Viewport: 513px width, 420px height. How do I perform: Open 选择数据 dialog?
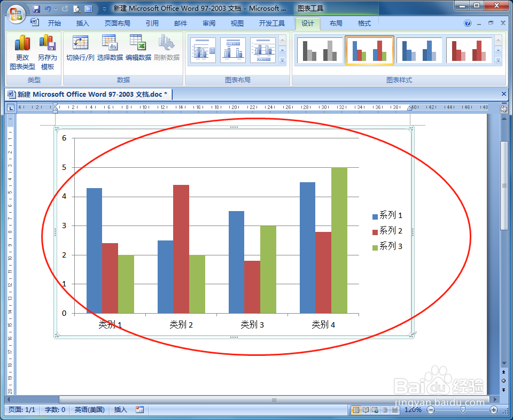click(110, 48)
